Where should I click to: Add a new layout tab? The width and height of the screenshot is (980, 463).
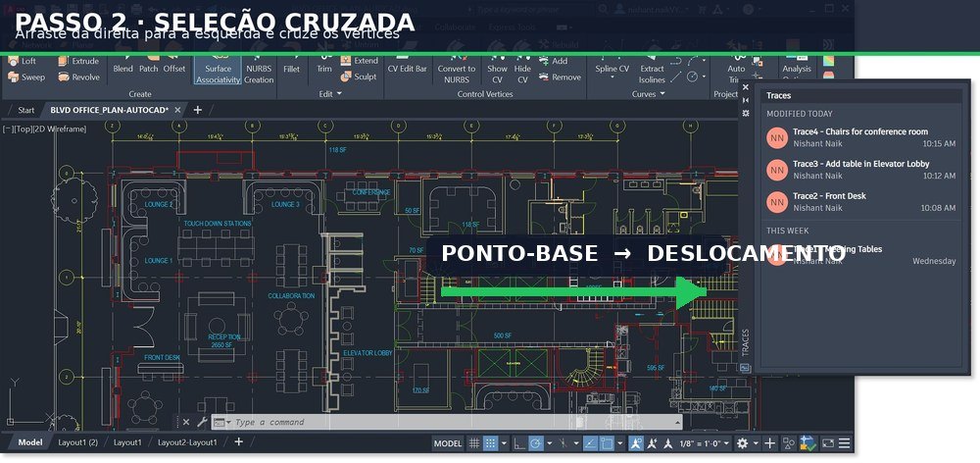click(x=238, y=441)
